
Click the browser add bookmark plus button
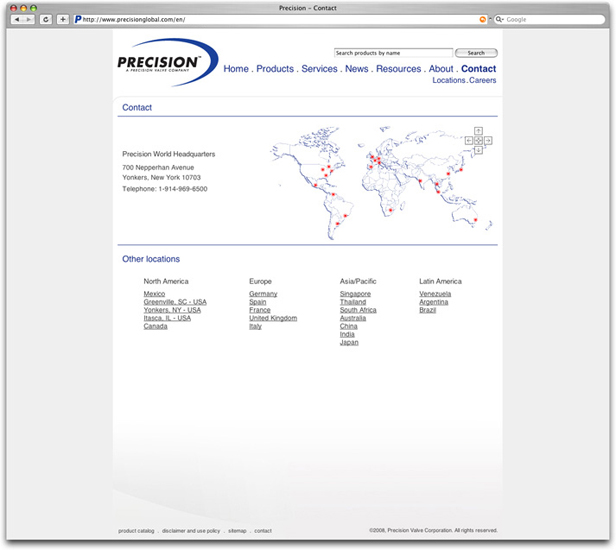click(62, 19)
